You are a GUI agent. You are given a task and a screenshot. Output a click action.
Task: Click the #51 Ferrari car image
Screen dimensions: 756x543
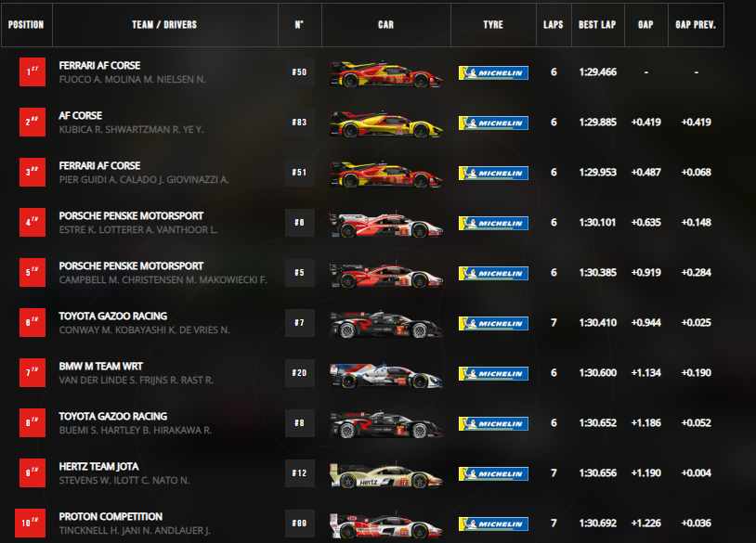tap(385, 174)
